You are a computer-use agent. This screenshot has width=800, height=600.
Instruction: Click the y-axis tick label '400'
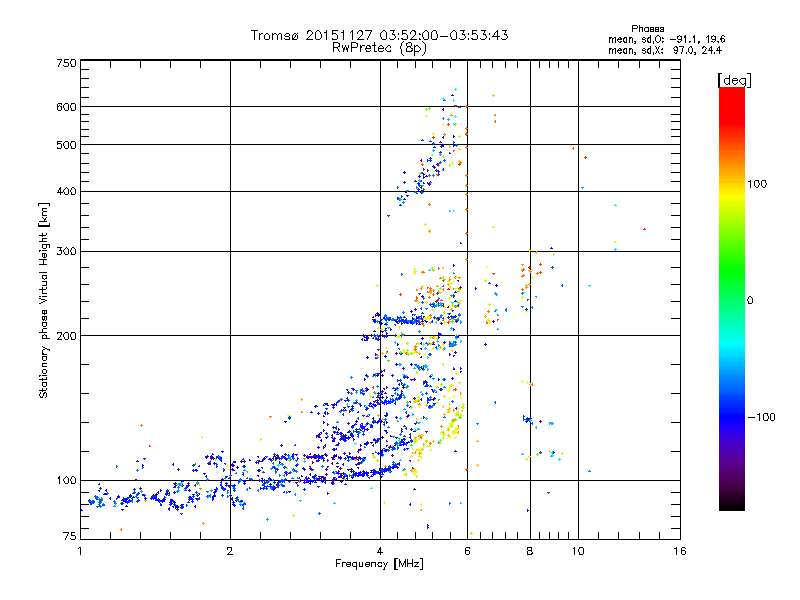pos(66,191)
